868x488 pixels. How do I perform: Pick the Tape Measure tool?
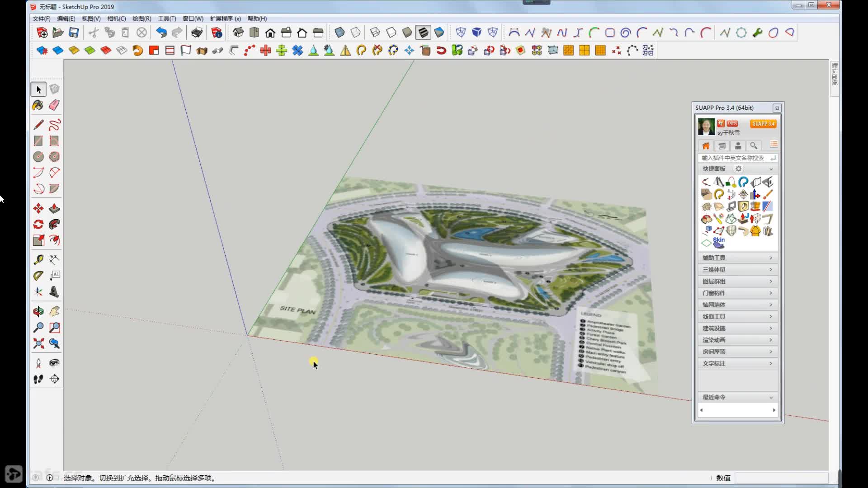pos(38,259)
